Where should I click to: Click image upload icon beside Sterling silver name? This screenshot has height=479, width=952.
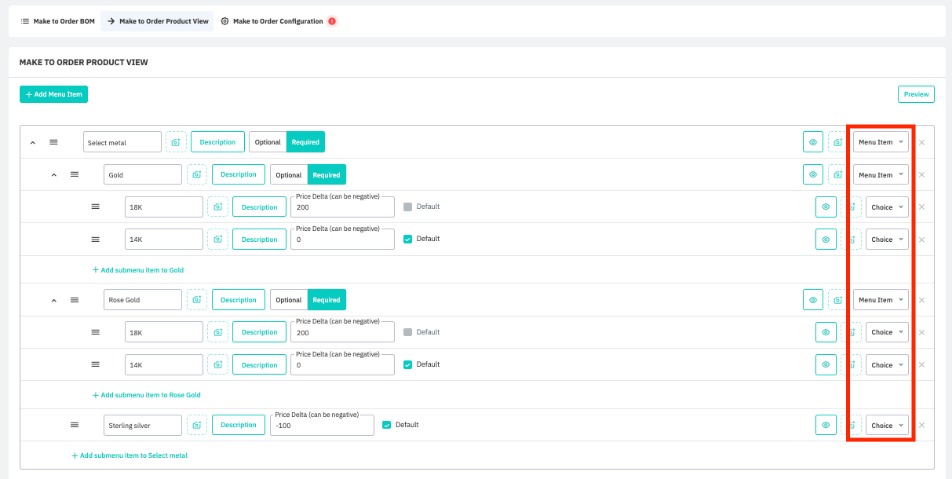pos(197,425)
